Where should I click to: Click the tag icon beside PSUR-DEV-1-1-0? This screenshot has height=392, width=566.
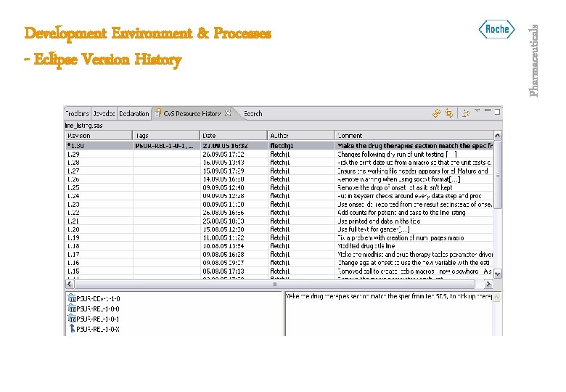[72, 298]
